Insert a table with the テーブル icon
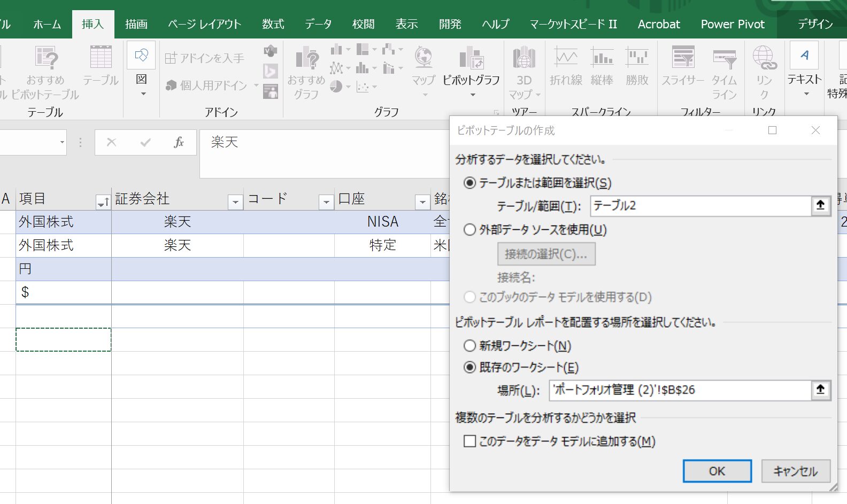 tap(101, 58)
